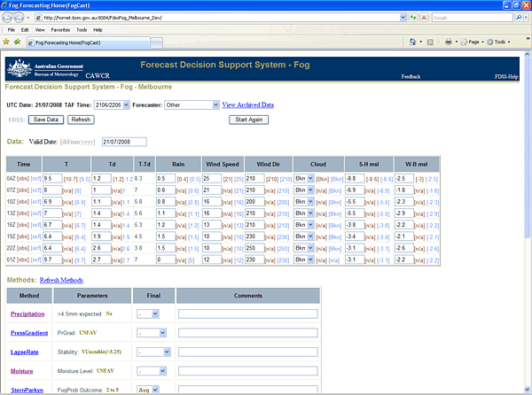Click the Start Again button
Screen dimensions: 532x395
pyautogui.click(x=248, y=120)
